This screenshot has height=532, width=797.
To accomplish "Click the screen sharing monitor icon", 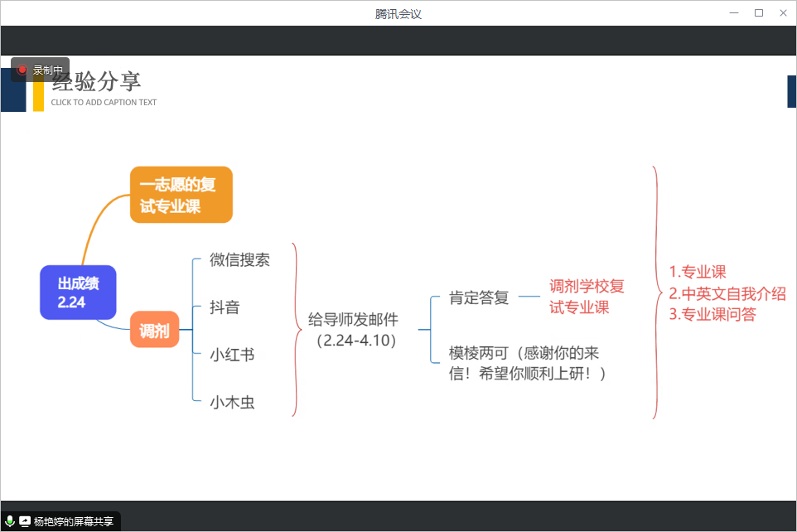I will (x=25, y=521).
